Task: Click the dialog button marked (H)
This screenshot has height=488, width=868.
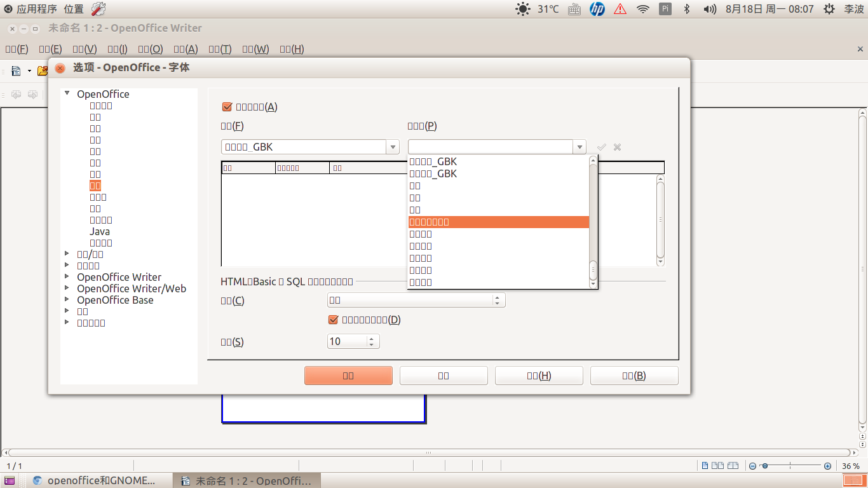Action: point(539,376)
